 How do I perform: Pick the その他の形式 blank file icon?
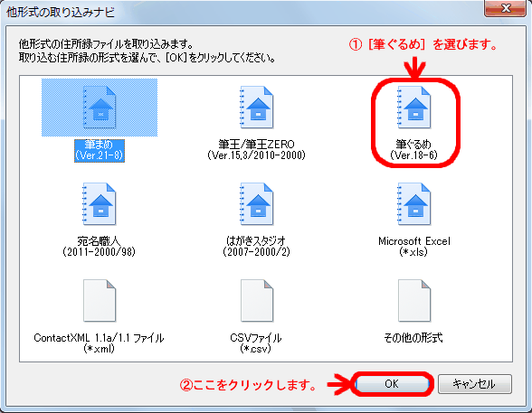(414, 301)
